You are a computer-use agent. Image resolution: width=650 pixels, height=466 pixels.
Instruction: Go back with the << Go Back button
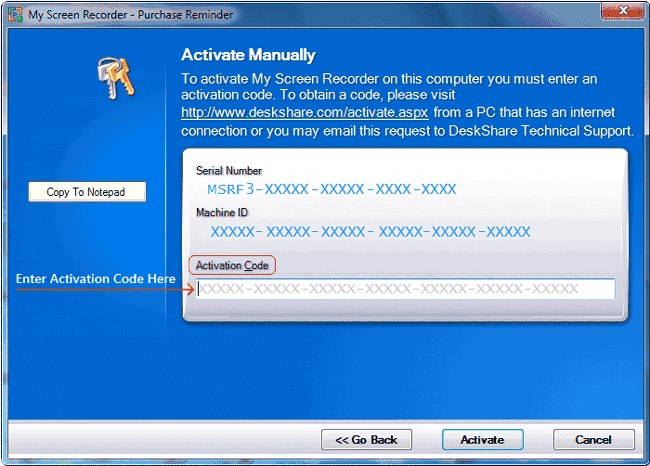pyautogui.click(x=366, y=439)
